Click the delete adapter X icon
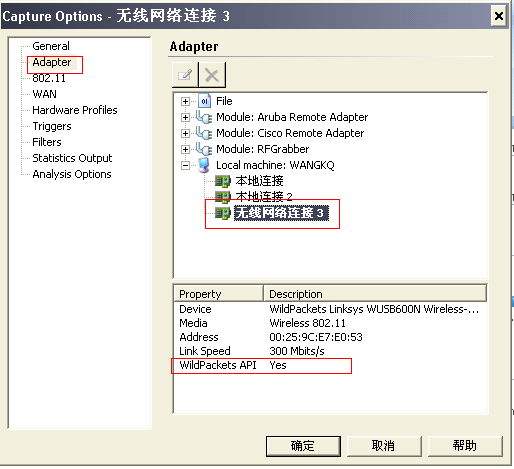Screen dimensions: 514x469 [x=212, y=75]
